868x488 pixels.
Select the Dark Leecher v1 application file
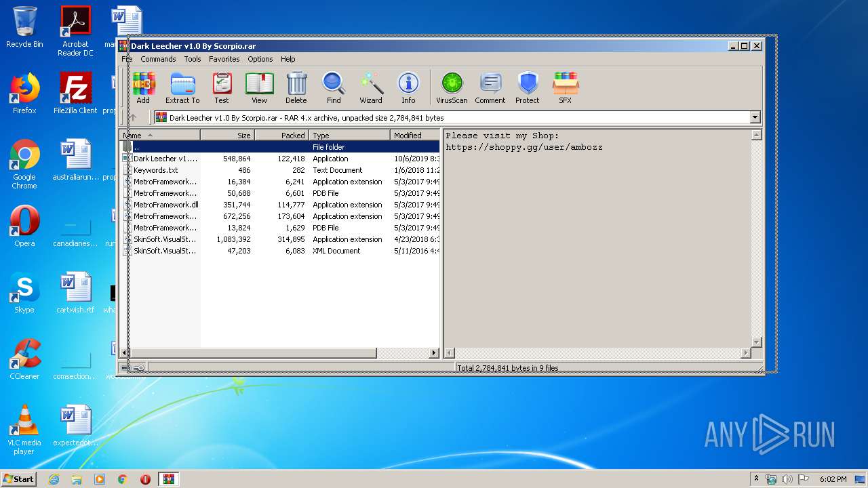pyautogui.click(x=280, y=159)
